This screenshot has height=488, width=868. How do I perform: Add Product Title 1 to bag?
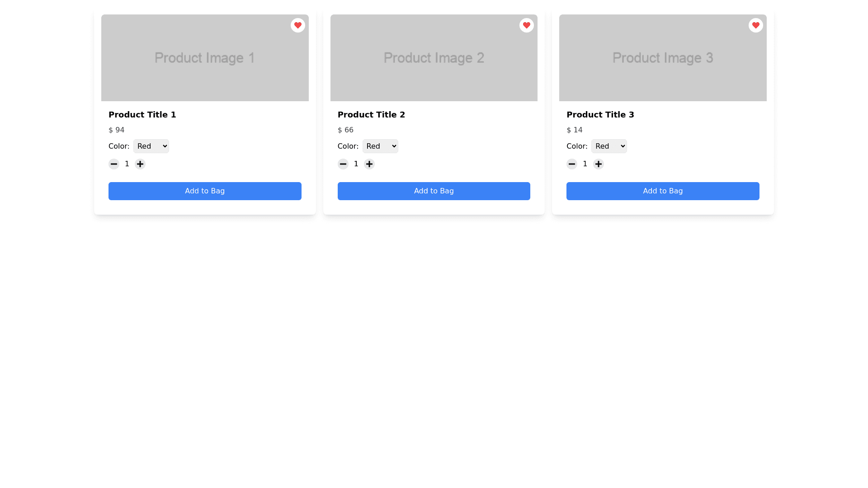point(205,191)
